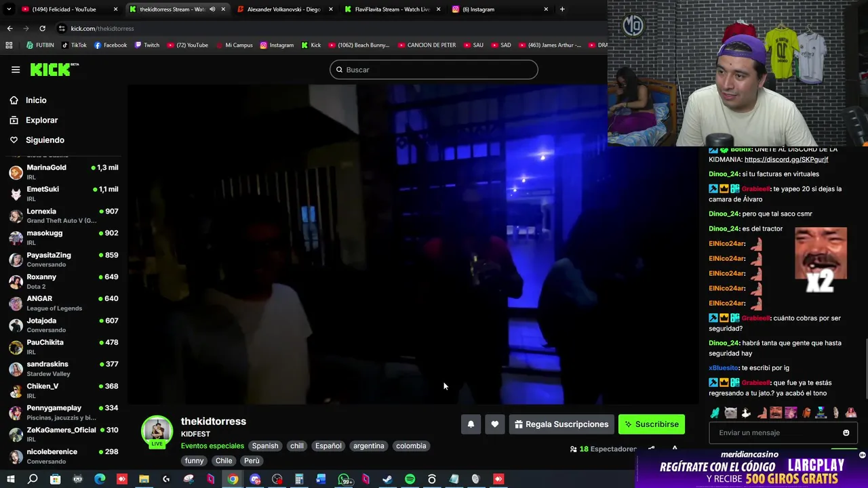The image size is (868, 488).
Task: Insert the white cat emote
Action: [730, 413]
